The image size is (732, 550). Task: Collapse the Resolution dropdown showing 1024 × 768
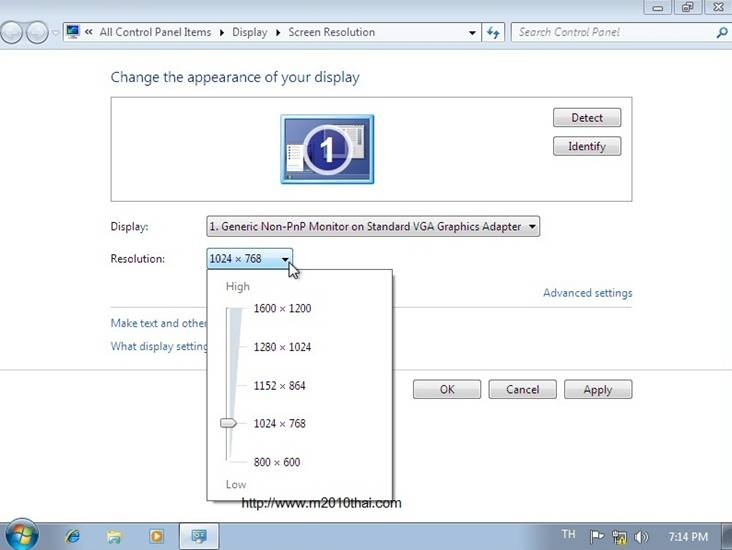pos(249,259)
